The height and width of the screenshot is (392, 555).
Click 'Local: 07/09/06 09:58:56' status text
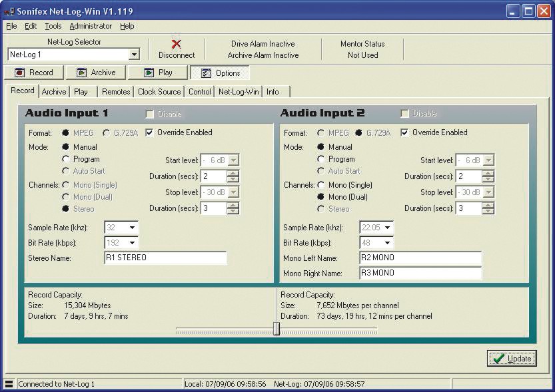click(225, 384)
